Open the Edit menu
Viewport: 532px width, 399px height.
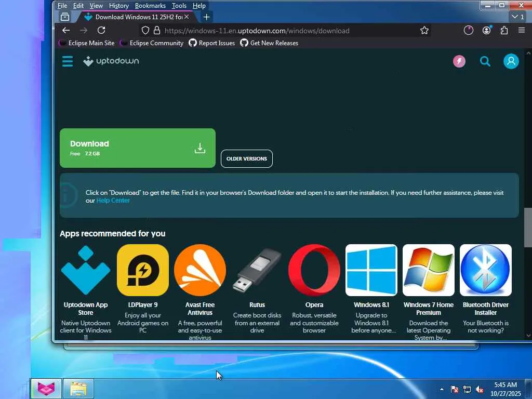pyautogui.click(x=78, y=6)
